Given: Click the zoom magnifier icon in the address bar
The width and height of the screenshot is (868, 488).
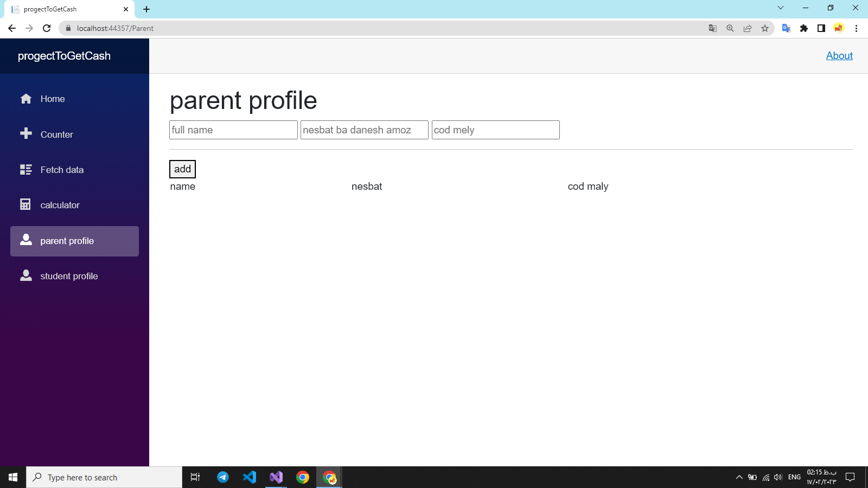Looking at the screenshot, I should pyautogui.click(x=730, y=28).
